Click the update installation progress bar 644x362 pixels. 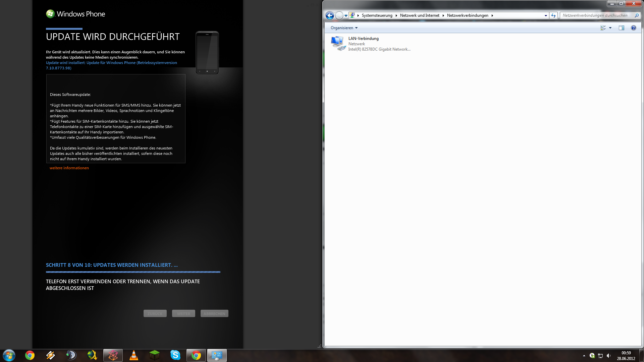coord(133,272)
